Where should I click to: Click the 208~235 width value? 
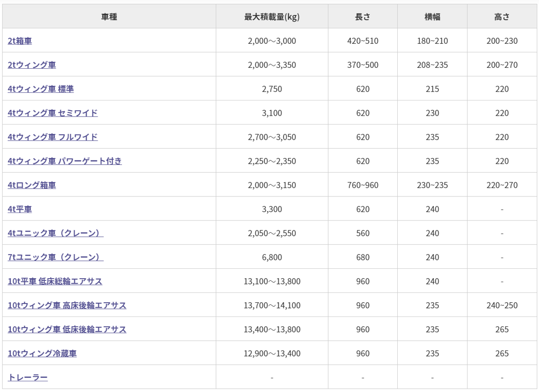click(x=432, y=65)
